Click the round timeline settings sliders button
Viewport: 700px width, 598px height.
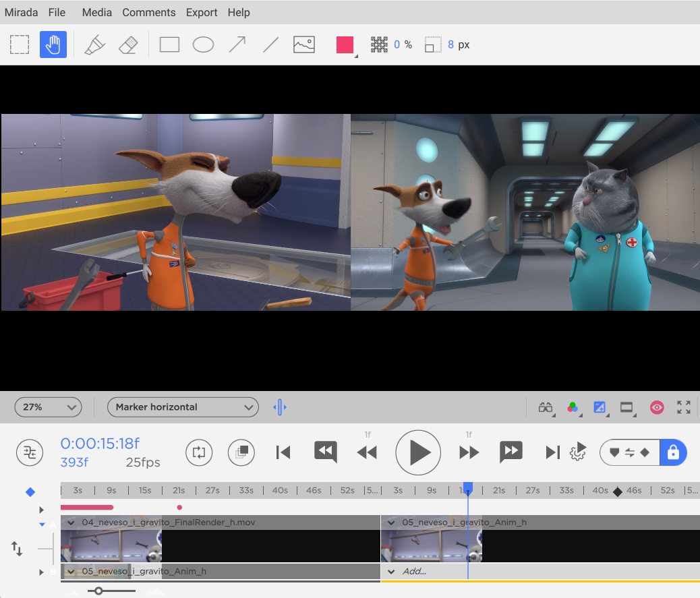pyautogui.click(x=30, y=452)
